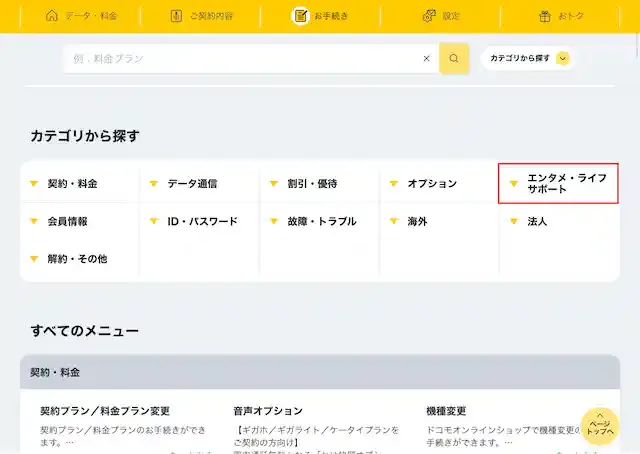Open 契約プラン／料金プラン変更 menu item
The width and height of the screenshot is (640, 454).
[x=105, y=411]
